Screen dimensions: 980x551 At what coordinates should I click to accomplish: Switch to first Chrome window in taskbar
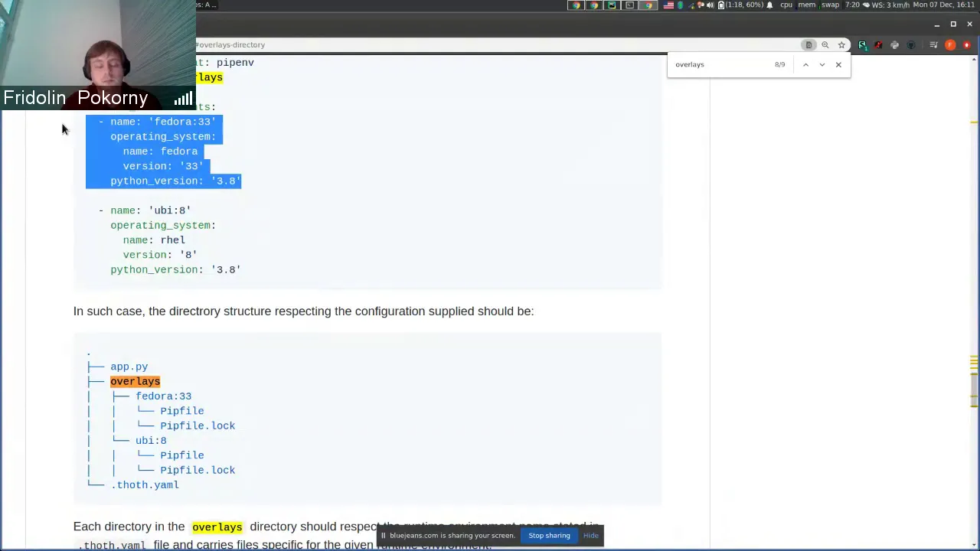[576, 5]
